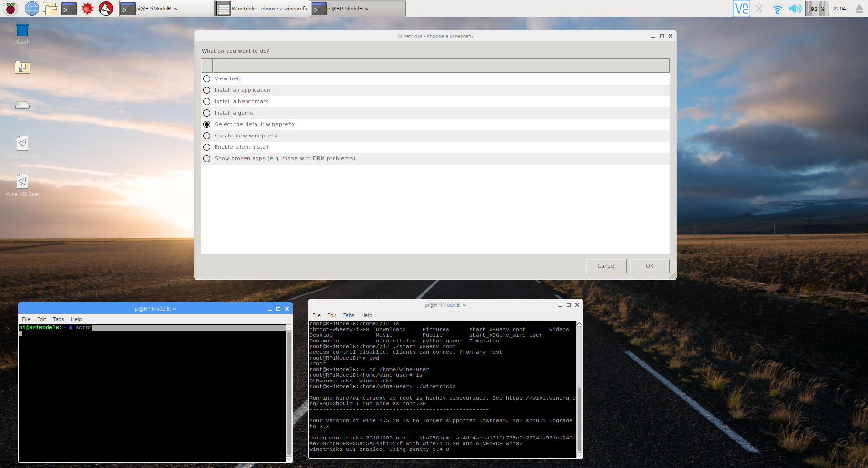This screenshot has height=468, width=868.
Task: Open Edit menu in left terminal
Action: click(41, 319)
